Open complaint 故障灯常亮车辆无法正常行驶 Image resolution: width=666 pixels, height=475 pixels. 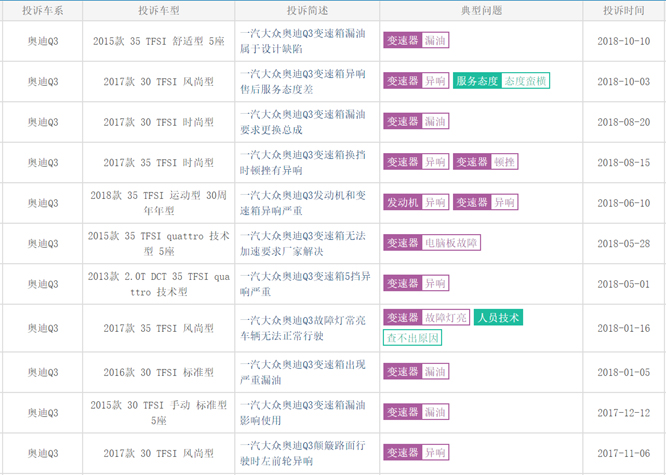pos(302,328)
